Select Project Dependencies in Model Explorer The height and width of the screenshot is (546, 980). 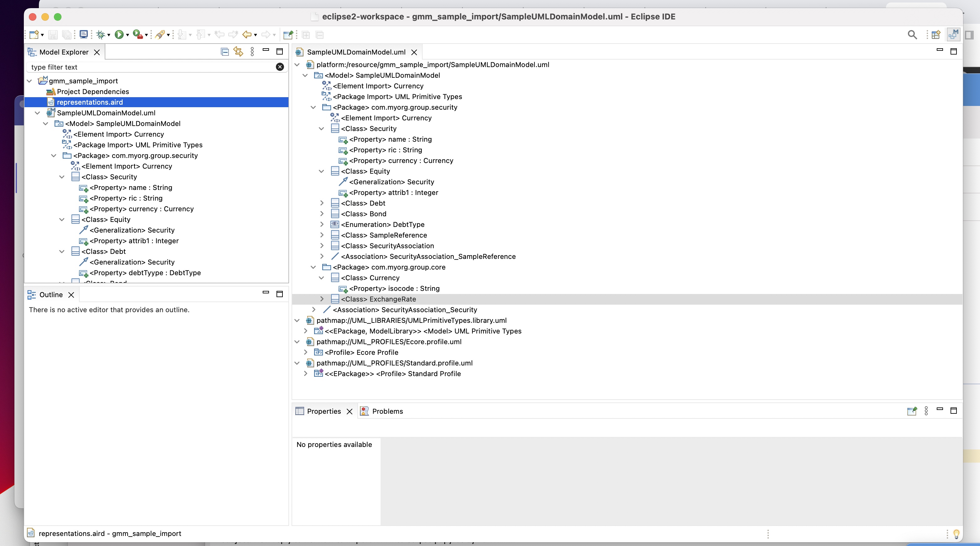[x=93, y=92]
